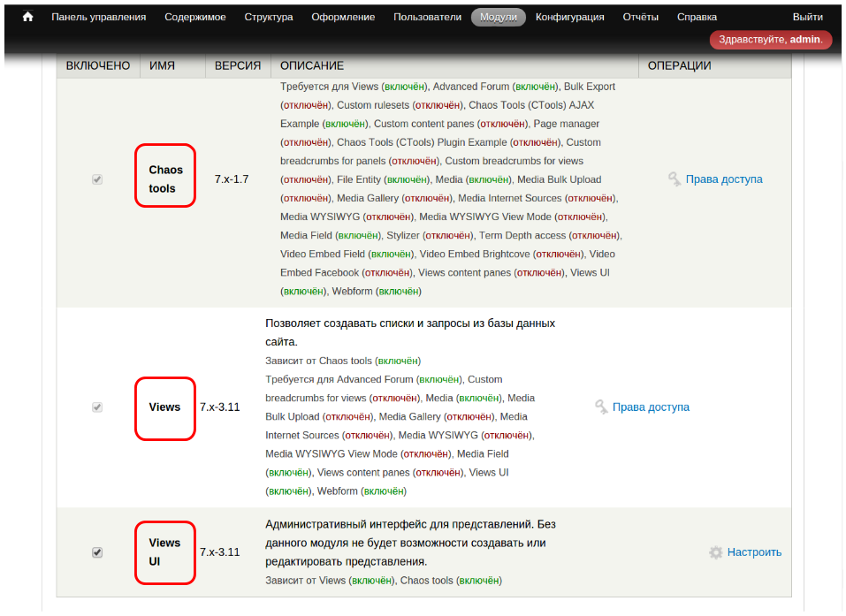Click key icon in Chaos tools row
This screenshot has width=846, height=616.
(x=675, y=179)
